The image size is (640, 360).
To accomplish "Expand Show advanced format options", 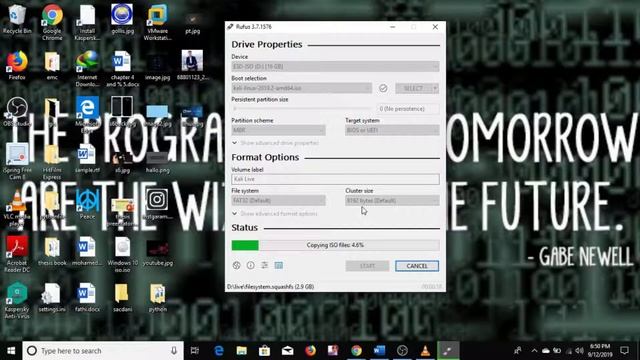I will click(275, 213).
